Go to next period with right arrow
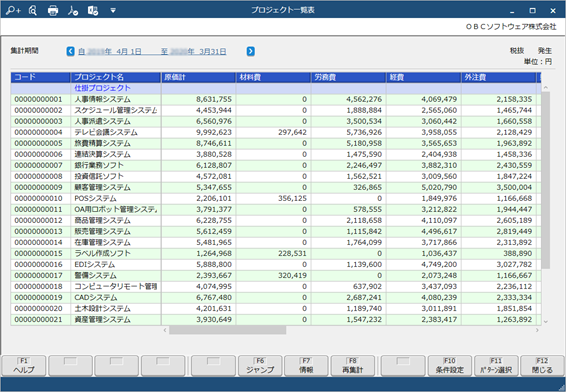The width and height of the screenshot is (566, 392). (x=251, y=51)
